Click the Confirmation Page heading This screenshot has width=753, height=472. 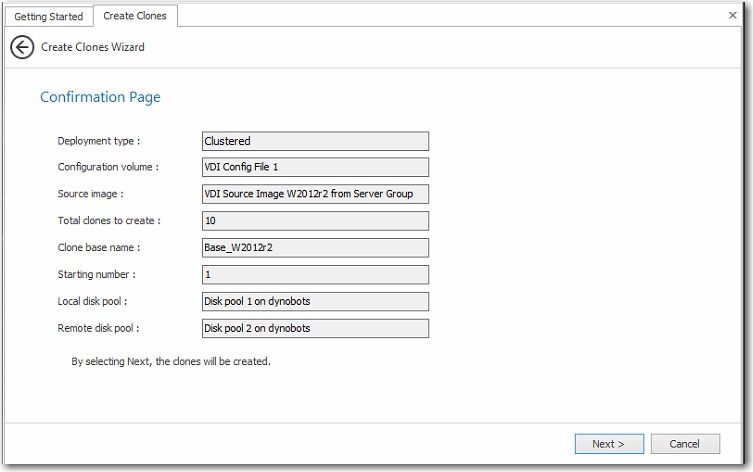100,97
